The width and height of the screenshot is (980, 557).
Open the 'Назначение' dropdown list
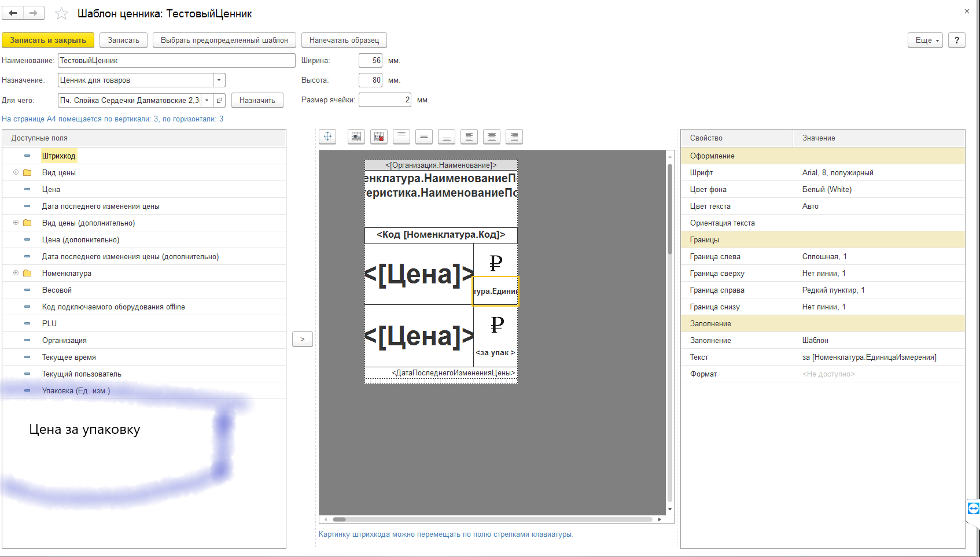(219, 80)
